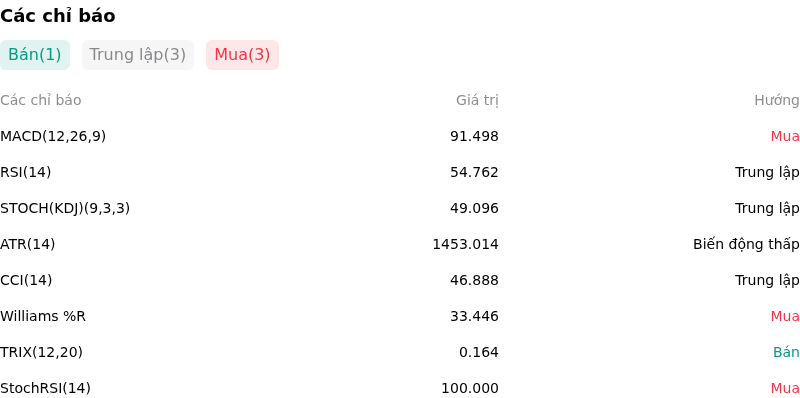Click the StochRSI value 100.000
This screenshot has width=800, height=398.
pos(470,388)
